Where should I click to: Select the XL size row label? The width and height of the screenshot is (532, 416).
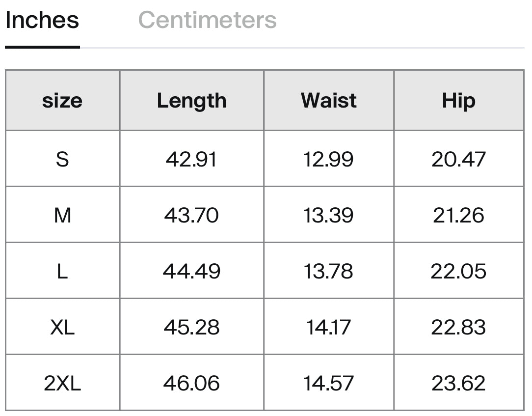[x=63, y=327]
